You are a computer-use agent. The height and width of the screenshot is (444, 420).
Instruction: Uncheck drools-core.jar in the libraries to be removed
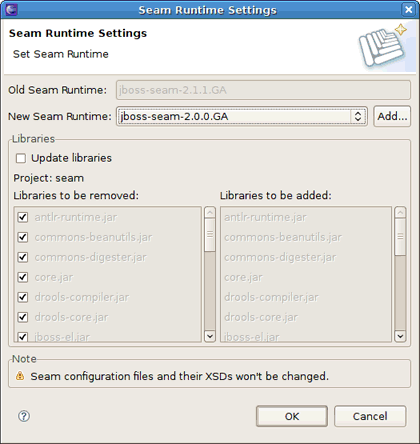(x=22, y=317)
